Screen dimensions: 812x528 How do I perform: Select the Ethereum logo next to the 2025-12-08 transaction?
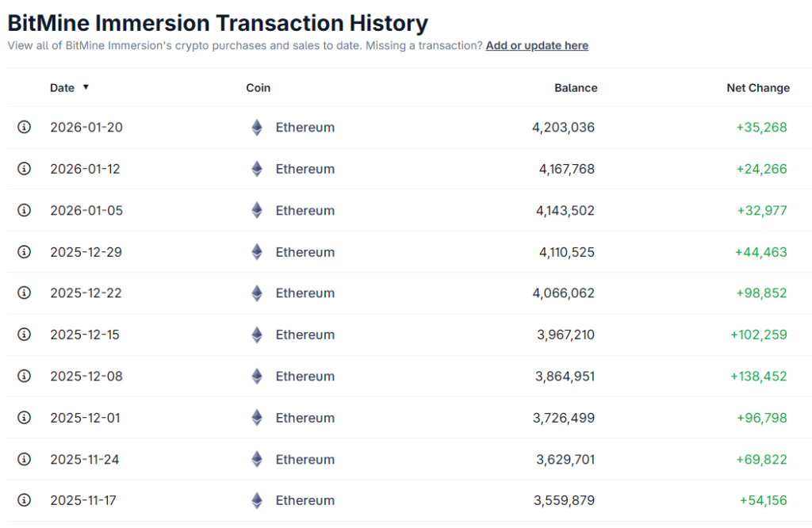[256, 376]
